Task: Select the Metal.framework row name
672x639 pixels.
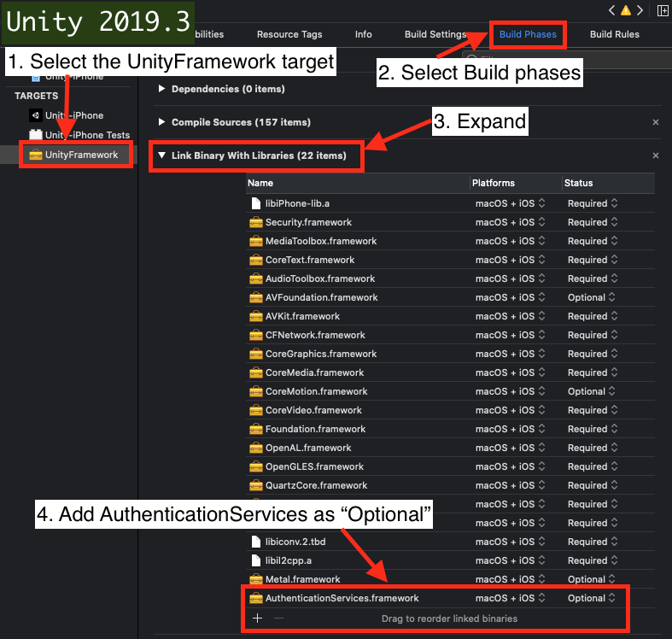Action: coord(302,579)
